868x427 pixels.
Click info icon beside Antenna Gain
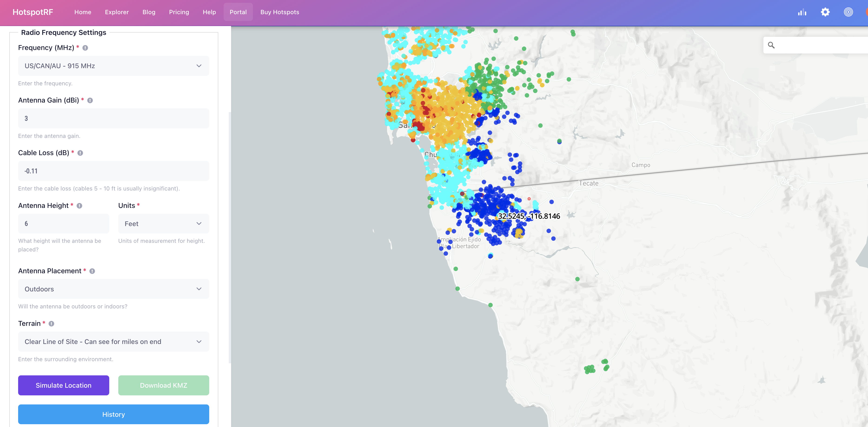coord(90,100)
